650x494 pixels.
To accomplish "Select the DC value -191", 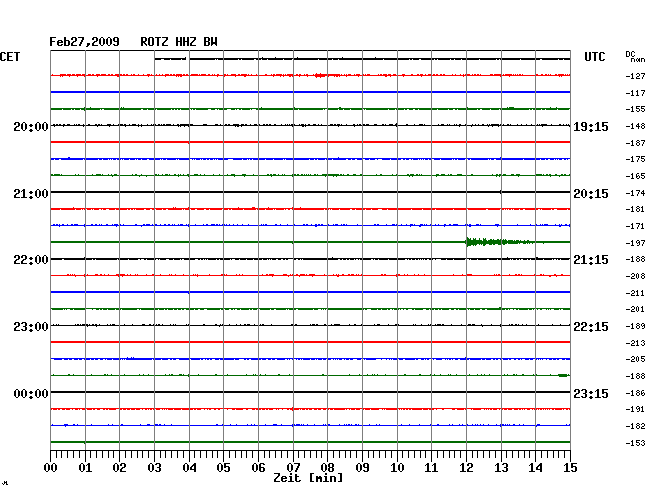I will pyautogui.click(x=635, y=409).
